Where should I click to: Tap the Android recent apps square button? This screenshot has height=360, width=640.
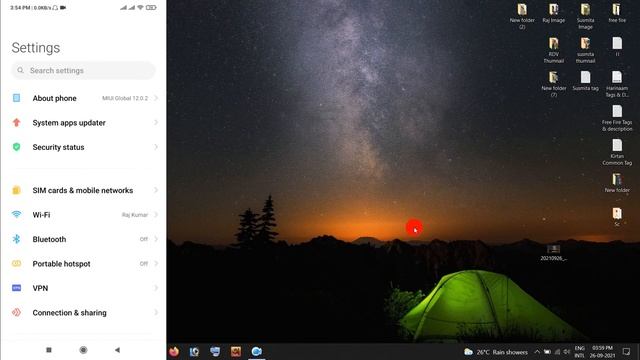[49, 350]
